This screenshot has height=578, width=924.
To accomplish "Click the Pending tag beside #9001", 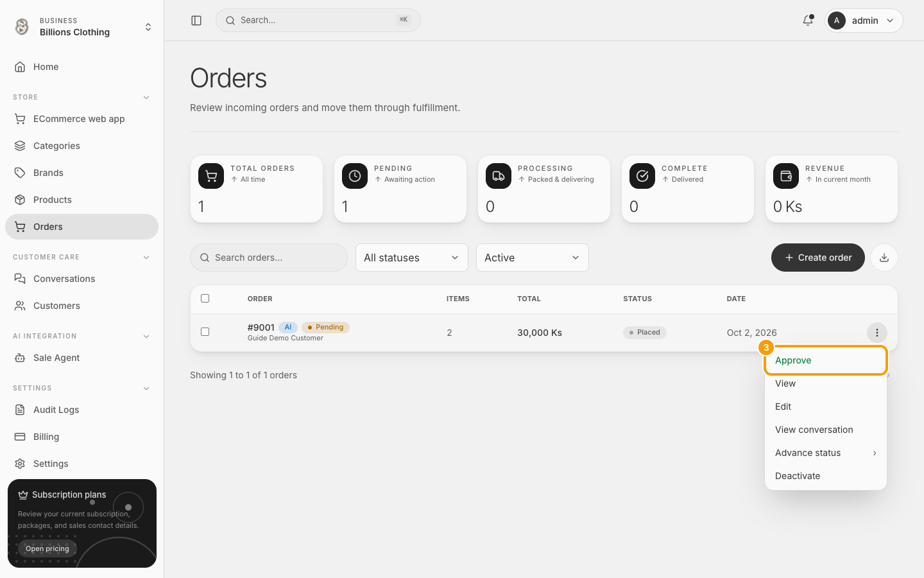I will [x=325, y=328].
